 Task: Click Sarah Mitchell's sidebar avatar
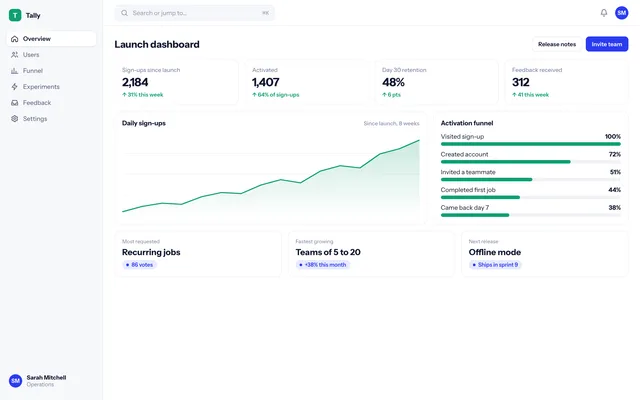(x=16, y=381)
